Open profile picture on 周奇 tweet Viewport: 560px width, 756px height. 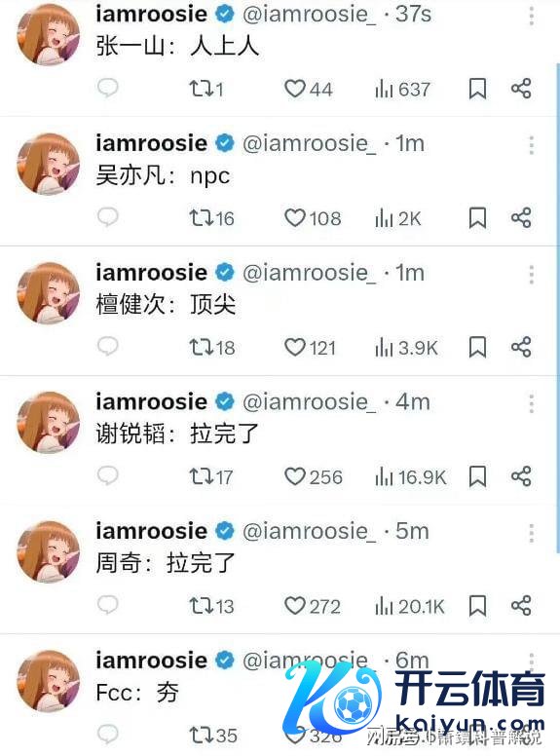click(x=48, y=551)
